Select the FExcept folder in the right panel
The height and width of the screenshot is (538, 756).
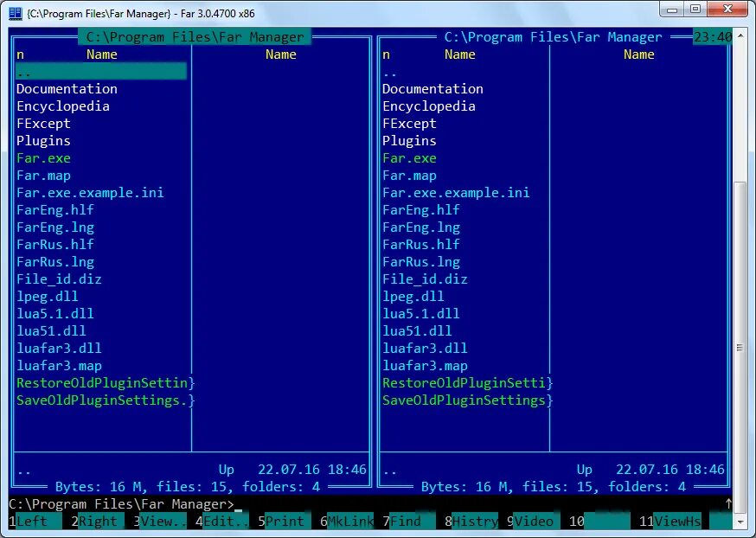pos(409,124)
